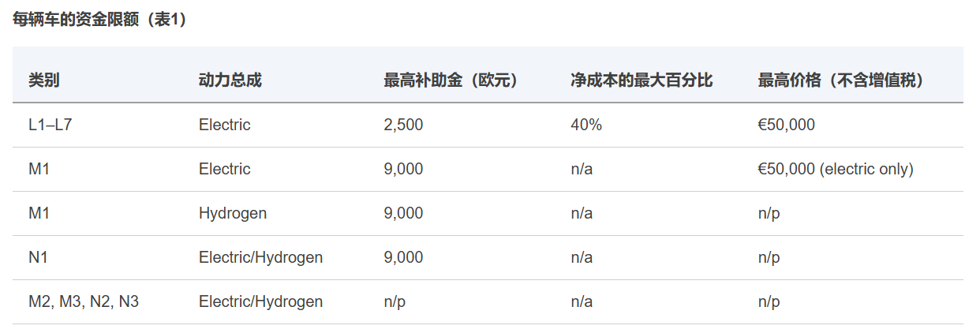The image size is (980, 333).
Task: Click the 每辆车的资金限额（表1） heading
Action: pyautogui.click(x=100, y=21)
